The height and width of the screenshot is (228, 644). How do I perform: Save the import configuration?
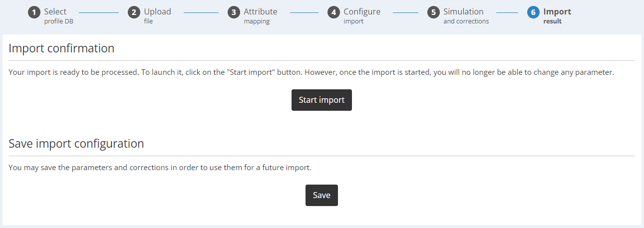(322, 195)
